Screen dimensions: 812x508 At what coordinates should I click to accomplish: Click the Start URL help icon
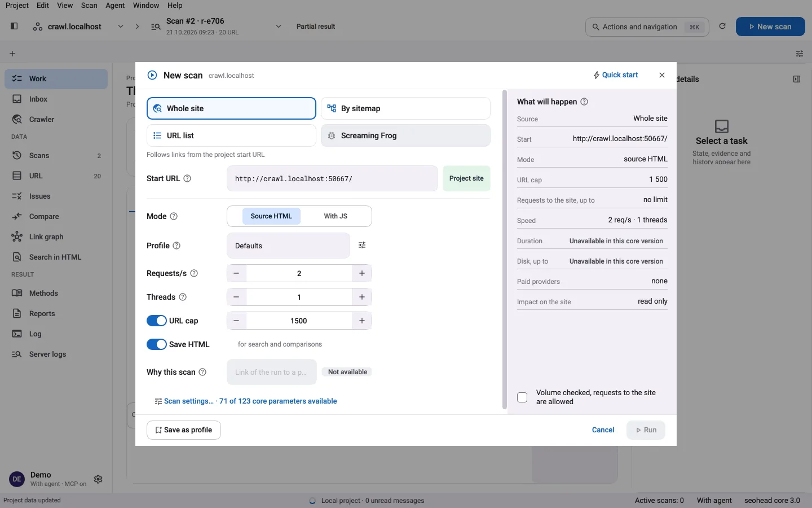pyautogui.click(x=187, y=178)
